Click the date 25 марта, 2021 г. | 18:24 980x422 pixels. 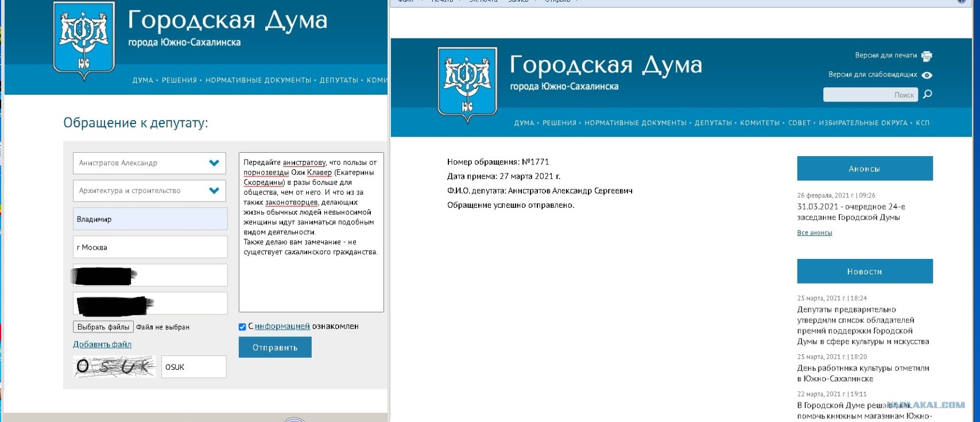(x=832, y=298)
